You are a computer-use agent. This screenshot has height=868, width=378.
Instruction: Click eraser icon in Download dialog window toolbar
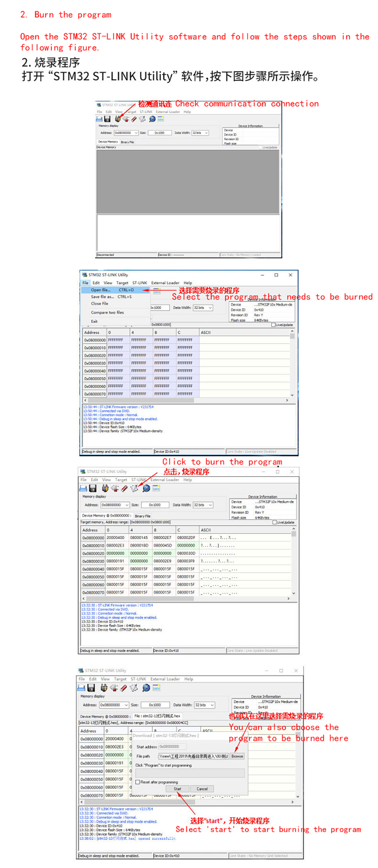(x=123, y=688)
